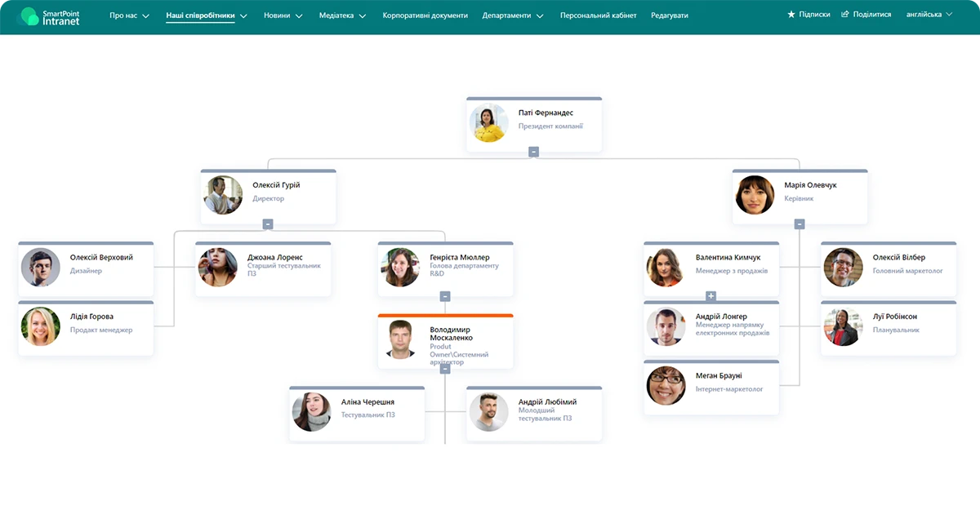The image size is (980, 514).
Task: Open Корпоративні документи menu item
Action: 425,16
